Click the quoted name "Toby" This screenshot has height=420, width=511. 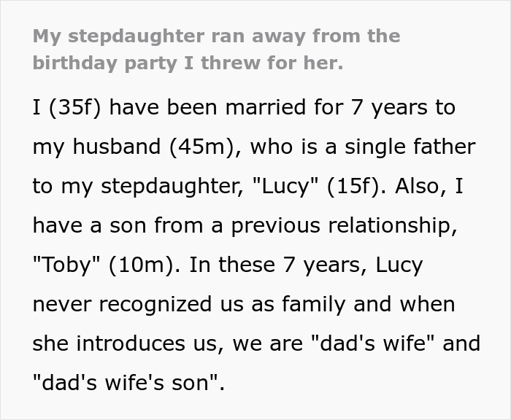(66, 265)
